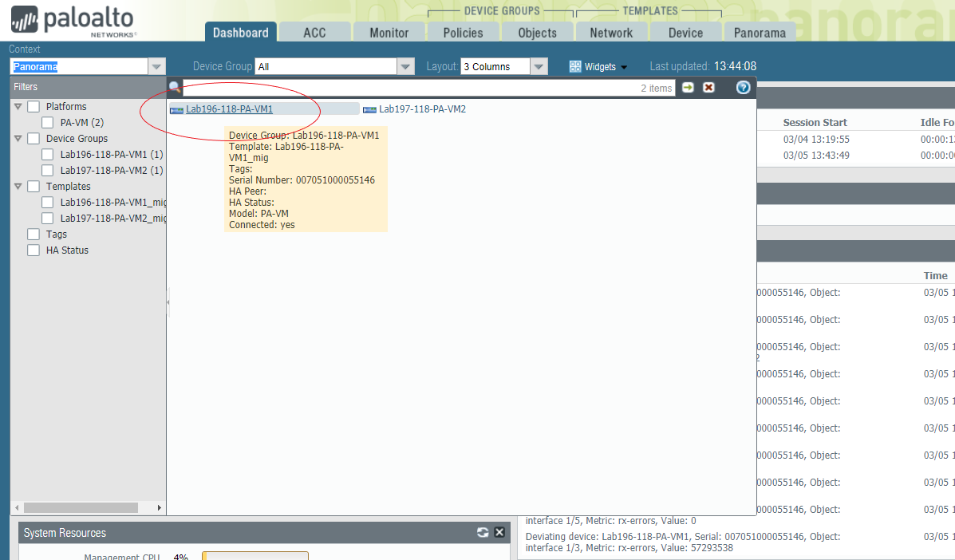The image size is (955, 560).
Task: Open the Lab196-118-PA-VM1 device link
Action: [230, 109]
